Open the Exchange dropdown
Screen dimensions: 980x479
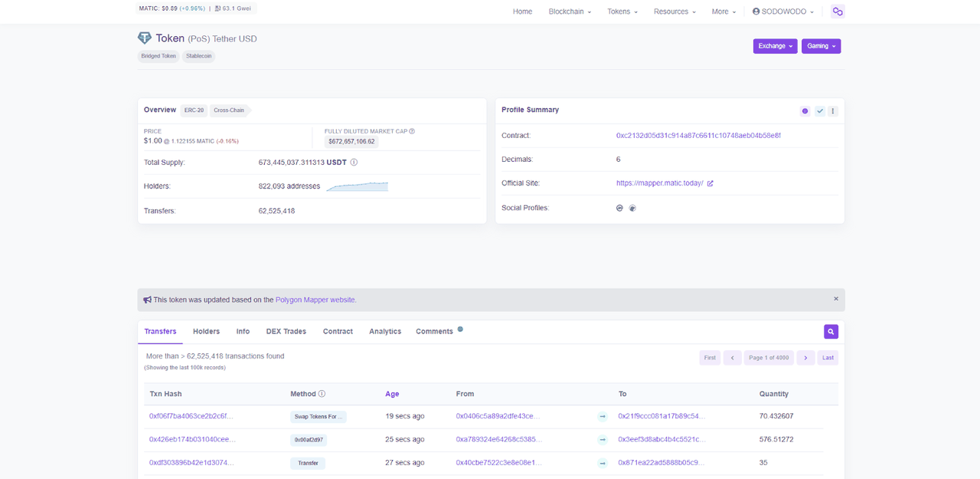coord(775,46)
